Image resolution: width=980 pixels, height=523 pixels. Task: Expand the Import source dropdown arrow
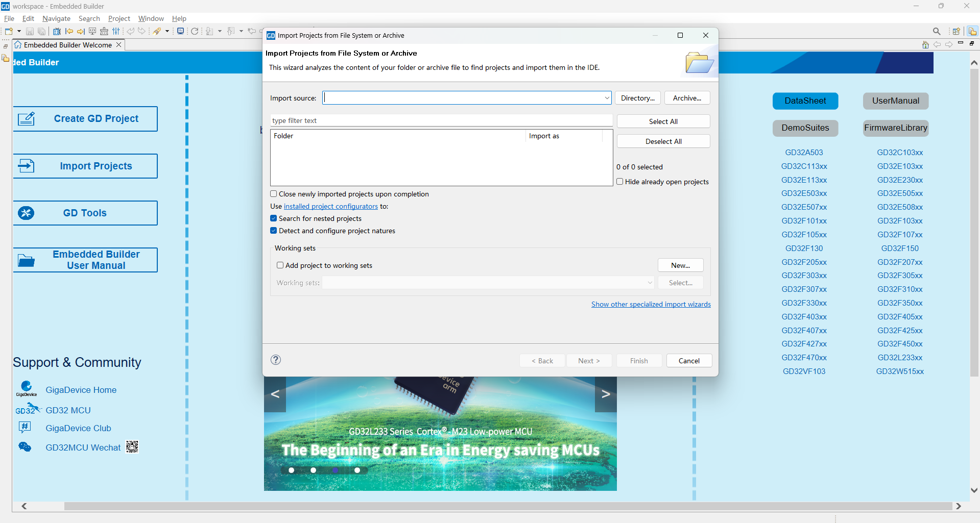point(607,98)
